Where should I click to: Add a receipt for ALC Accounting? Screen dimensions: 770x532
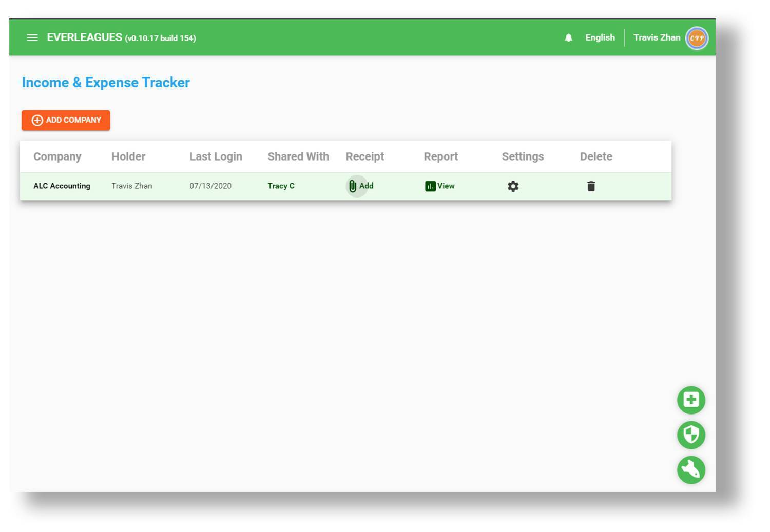pos(360,186)
